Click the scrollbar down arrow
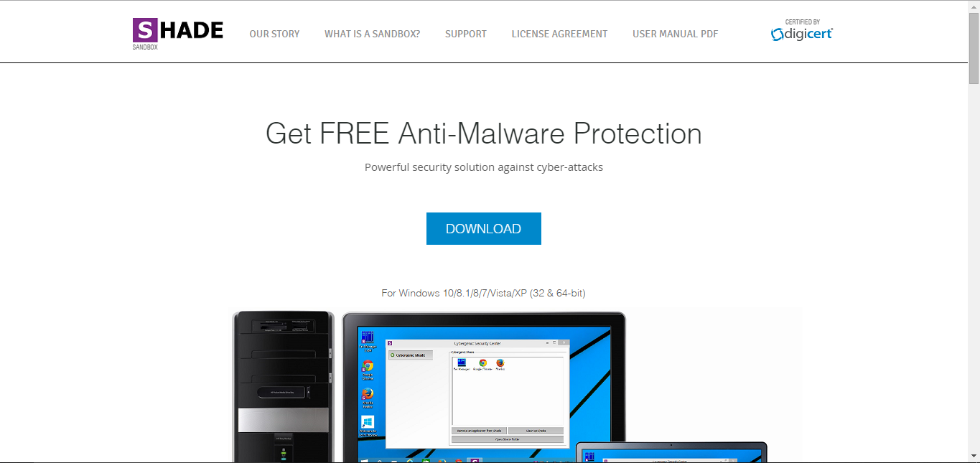This screenshot has height=463, width=980. coord(974,457)
